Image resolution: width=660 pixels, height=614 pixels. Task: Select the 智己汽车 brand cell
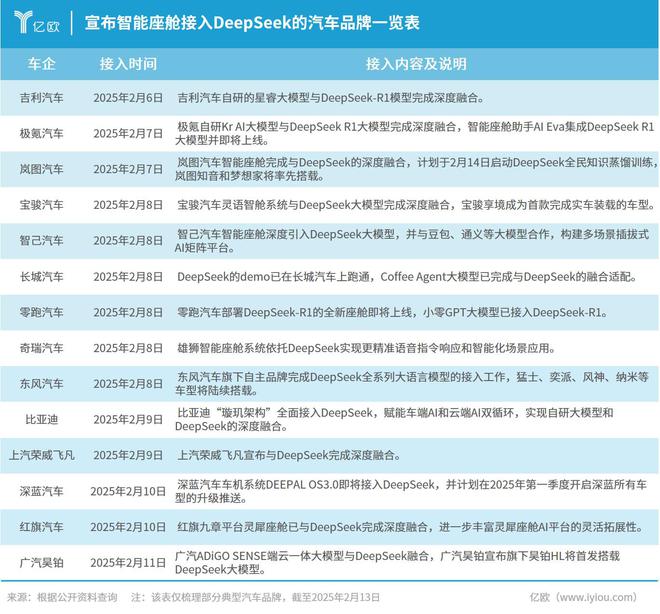pyautogui.click(x=41, y=241)
